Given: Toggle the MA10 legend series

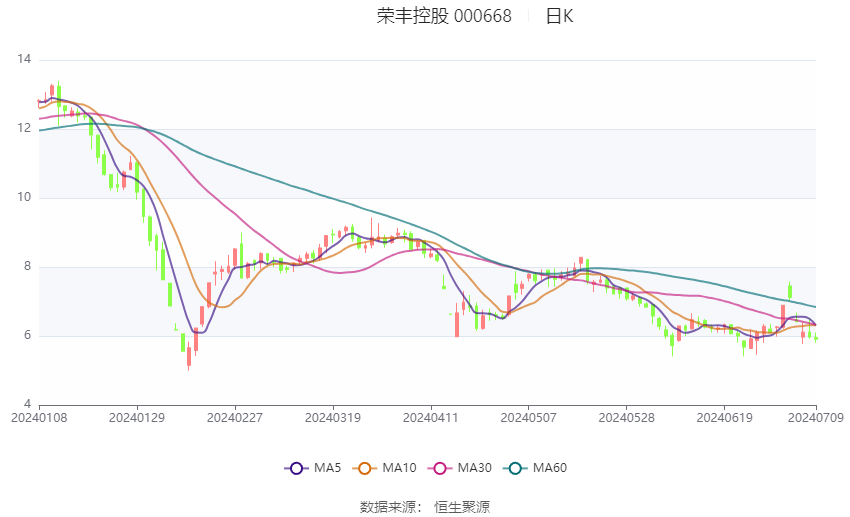Looking at the screenshot, I should pos(384,468).
